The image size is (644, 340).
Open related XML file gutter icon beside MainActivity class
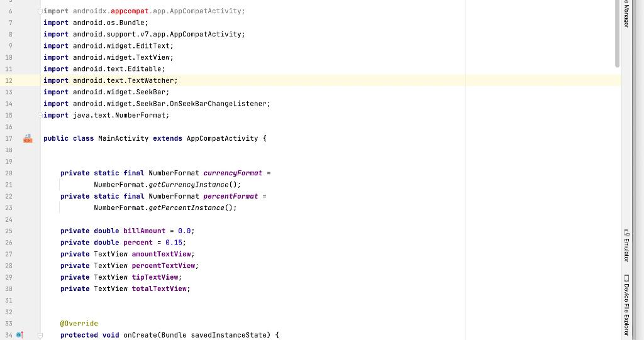[x=28, y=138]
